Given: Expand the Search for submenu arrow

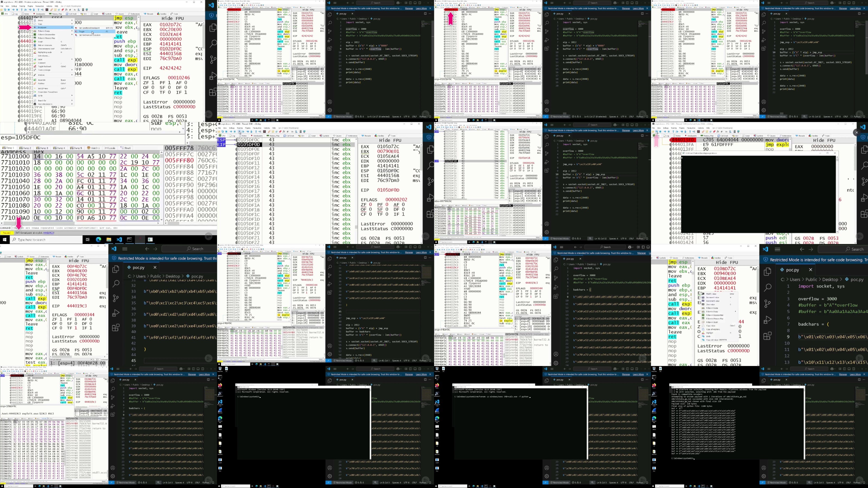Looking at the screenshot, I should (x=72, y=100).
